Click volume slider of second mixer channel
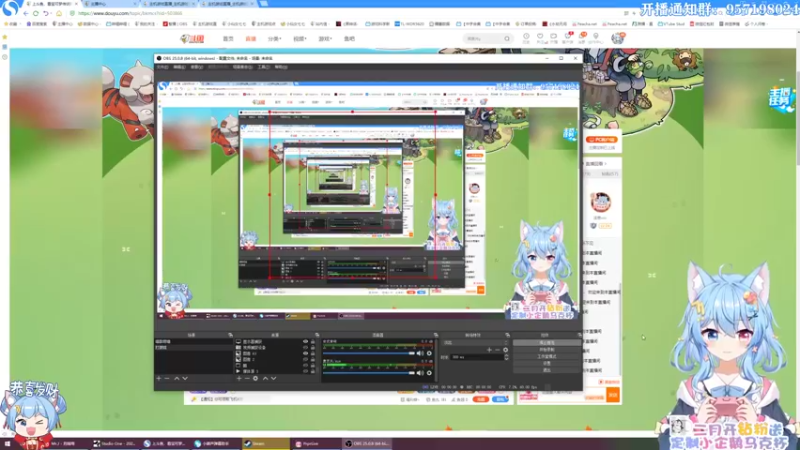The width and height of the screenshot is (800, 450). (369, 373)
